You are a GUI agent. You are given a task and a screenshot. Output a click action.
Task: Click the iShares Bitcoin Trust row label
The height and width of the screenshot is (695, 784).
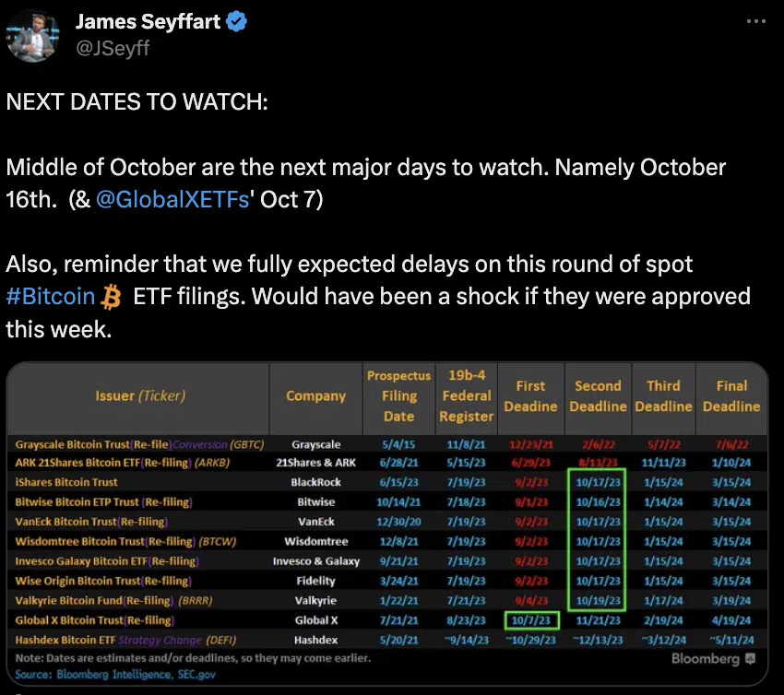(66, 482)
